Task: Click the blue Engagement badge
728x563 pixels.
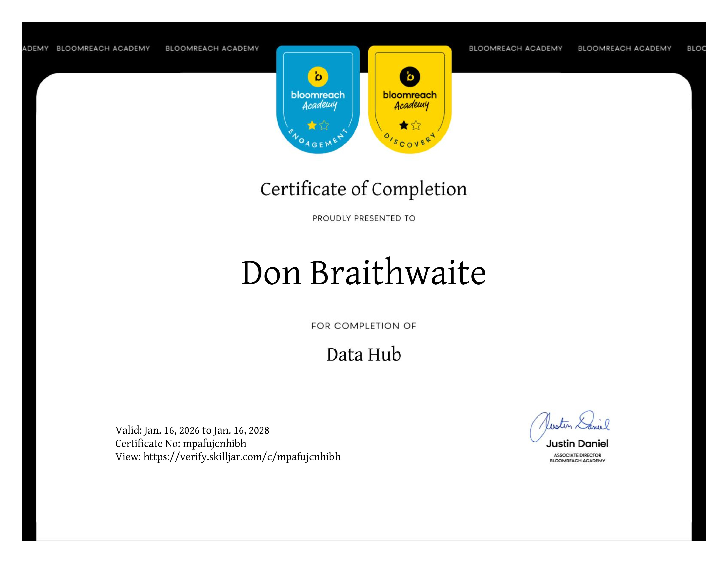Action: tap(318, 99)
